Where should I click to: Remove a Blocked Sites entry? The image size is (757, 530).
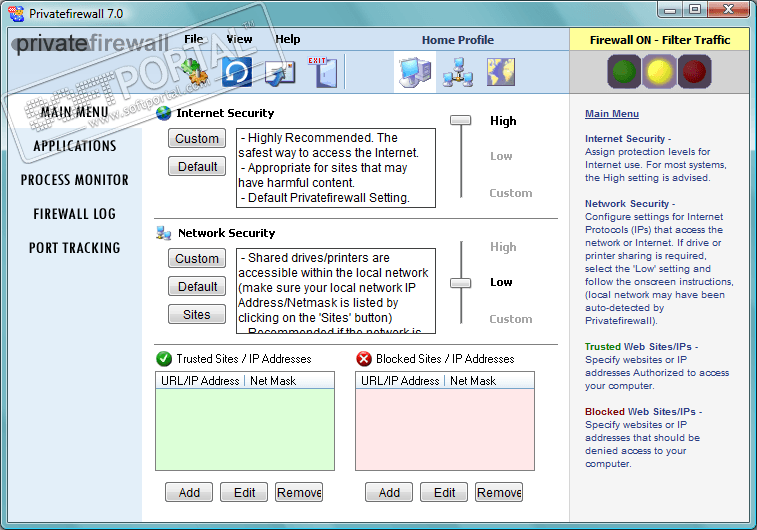499,492
